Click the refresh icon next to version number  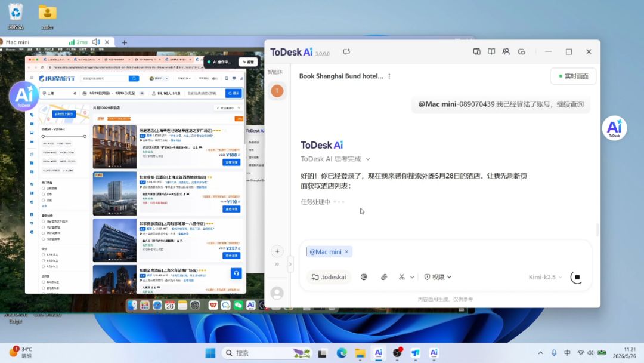coord(346,52)
